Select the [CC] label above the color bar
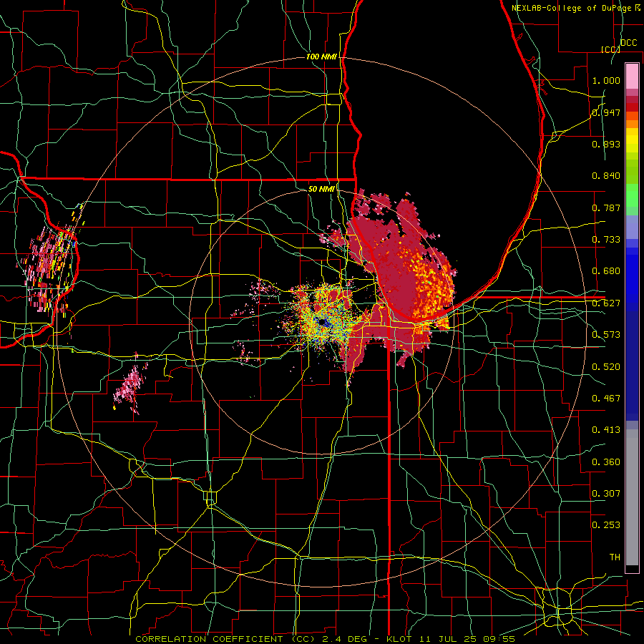 coord(610,49)
